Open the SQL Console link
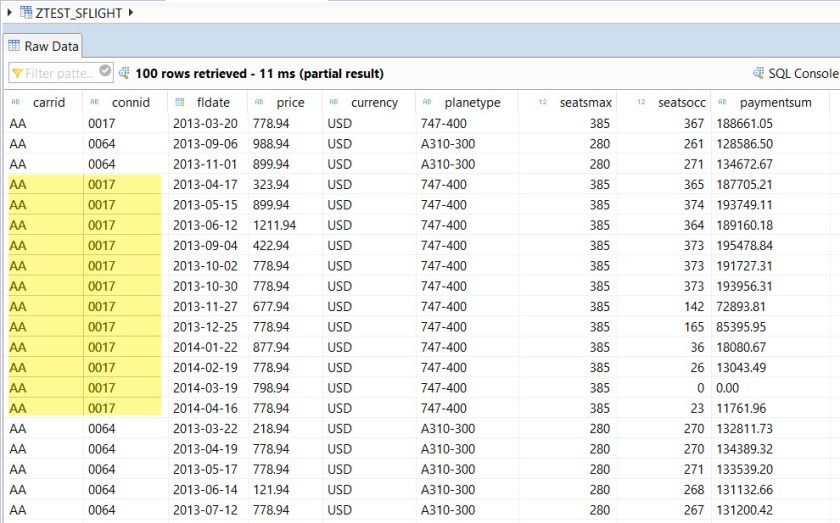840x523 pixels. pos(803,73)
